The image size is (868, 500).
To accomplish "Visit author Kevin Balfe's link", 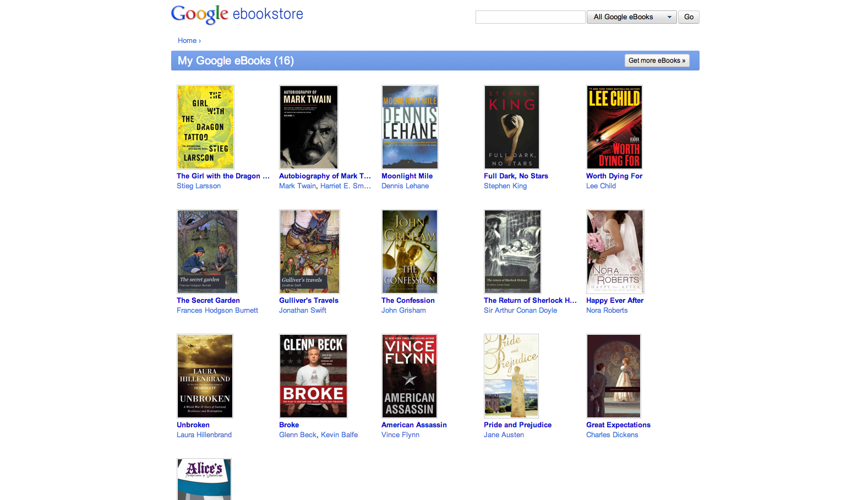I will 339,435.
